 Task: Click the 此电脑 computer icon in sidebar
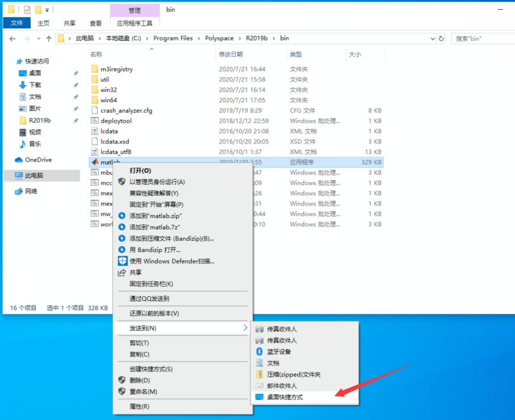pos(19,175)
